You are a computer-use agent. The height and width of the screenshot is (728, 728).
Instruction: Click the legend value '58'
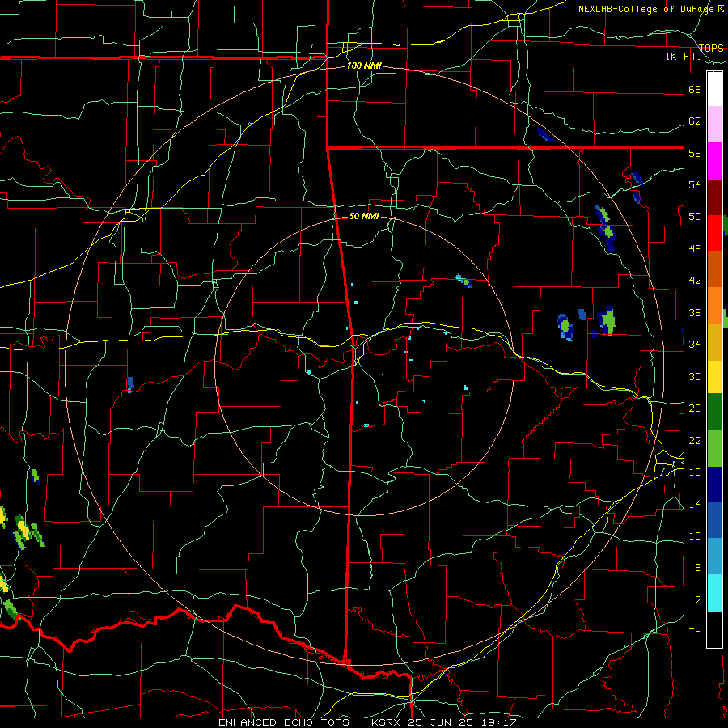[695, 153]
